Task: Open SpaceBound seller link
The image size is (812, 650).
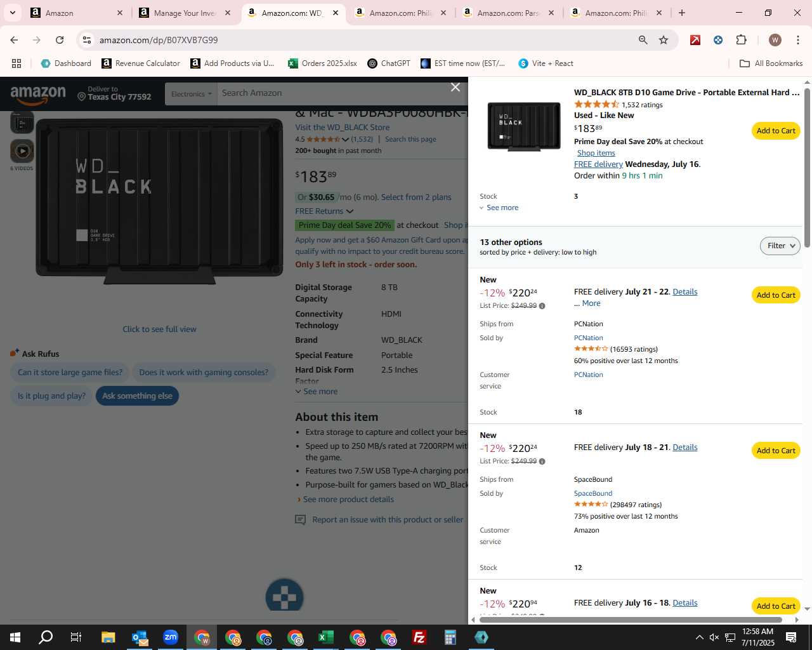Action: [593, 494]
